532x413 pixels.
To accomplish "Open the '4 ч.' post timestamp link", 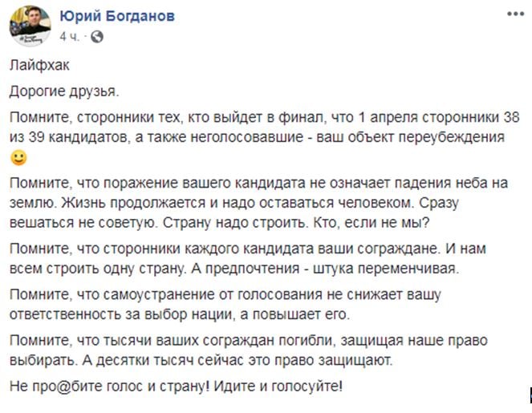I will click(x=70, y=37).
